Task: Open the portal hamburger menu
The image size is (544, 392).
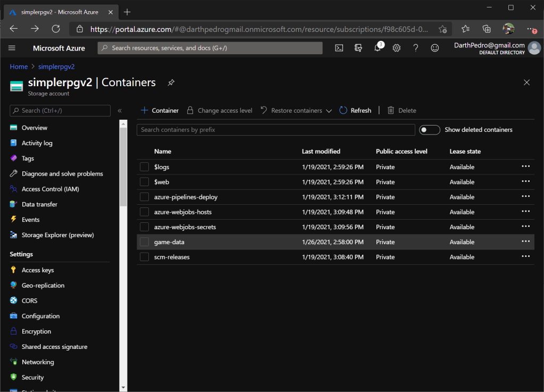Action: (12, 48)
